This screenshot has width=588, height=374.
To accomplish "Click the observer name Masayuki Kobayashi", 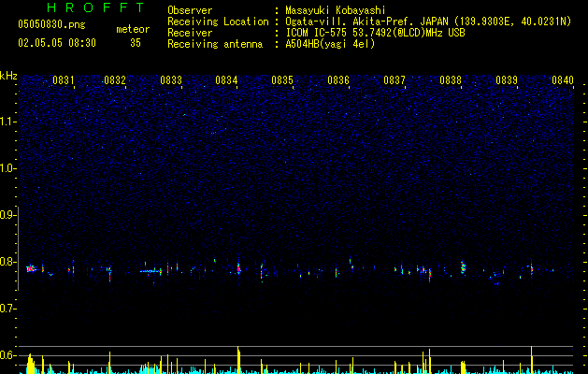I will pos(336,10).
